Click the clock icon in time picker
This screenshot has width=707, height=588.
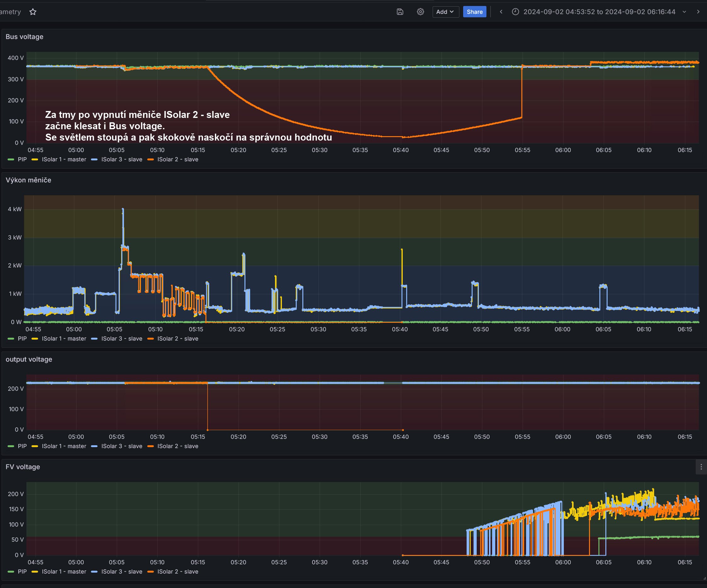pos(515,12)
